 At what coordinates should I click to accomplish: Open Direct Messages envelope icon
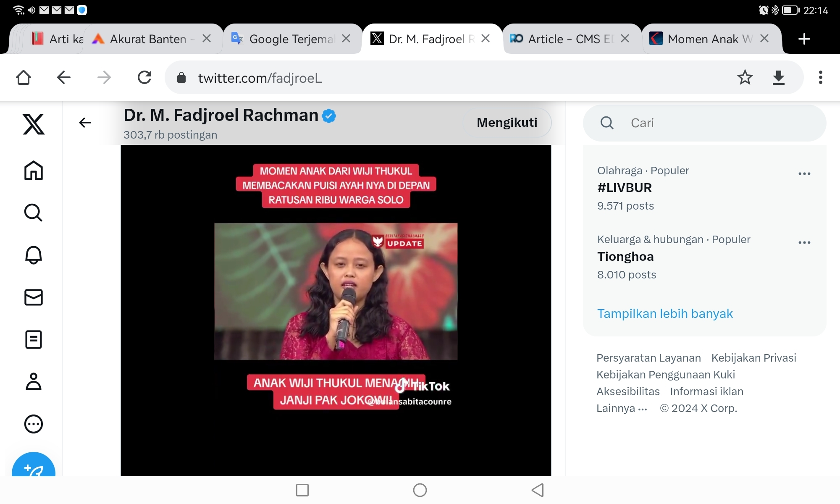[33, 298]
